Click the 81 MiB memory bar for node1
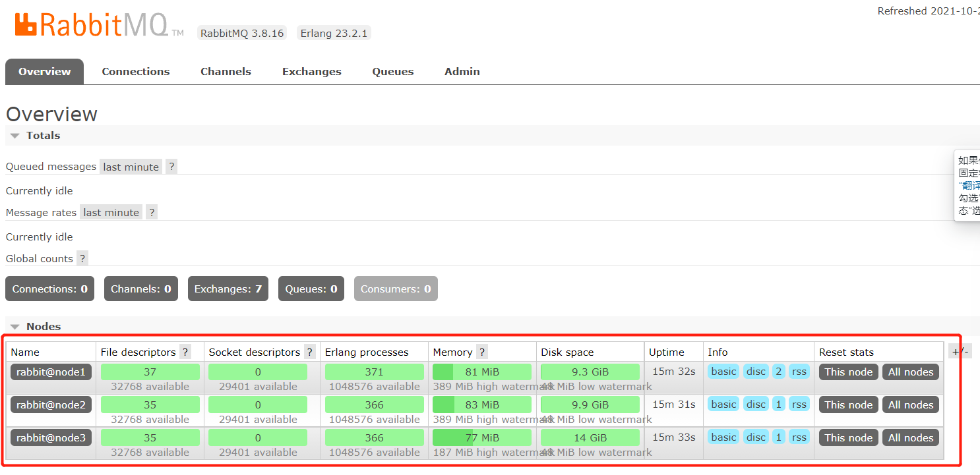This screenshot has height=475, width=980. [482, 372]
